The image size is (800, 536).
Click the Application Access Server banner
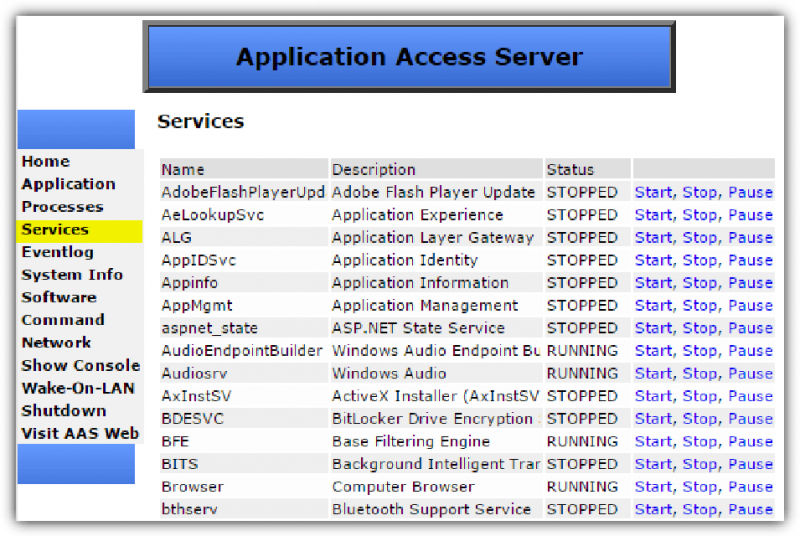[409, 57]
